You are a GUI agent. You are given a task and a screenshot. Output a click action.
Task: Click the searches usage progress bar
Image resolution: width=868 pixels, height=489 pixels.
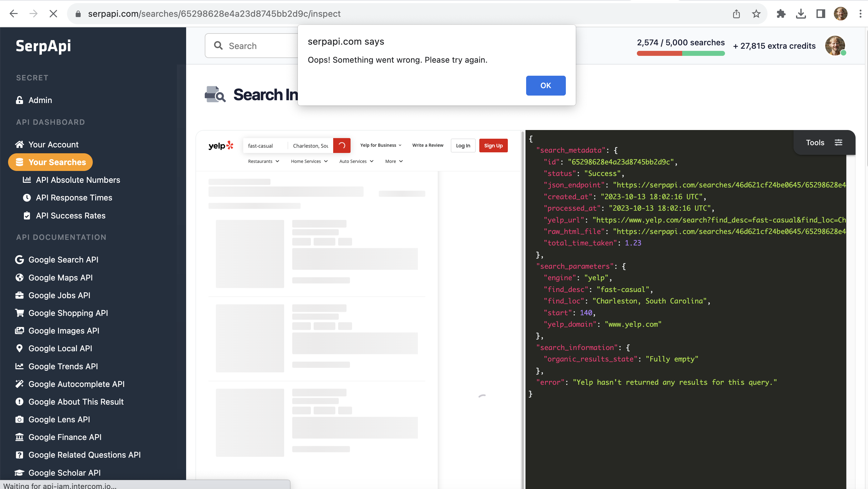point(680,53)
